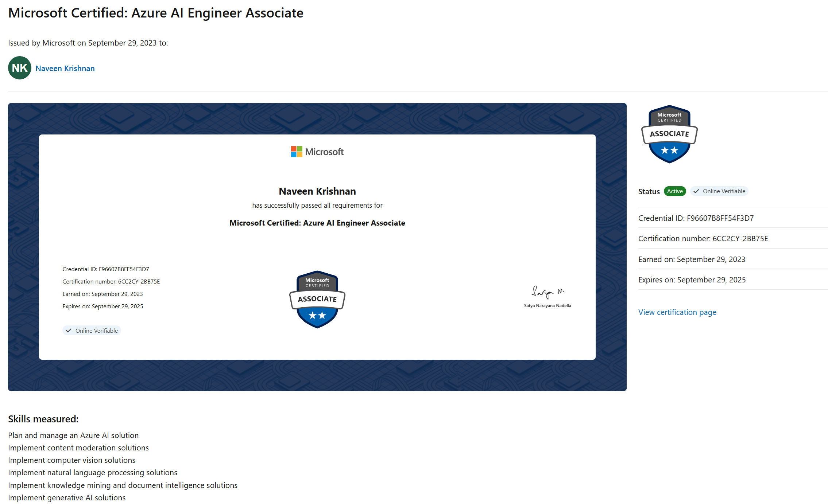Click 'Plan and manage an Azure AI solution'

[x=73, y=435]
